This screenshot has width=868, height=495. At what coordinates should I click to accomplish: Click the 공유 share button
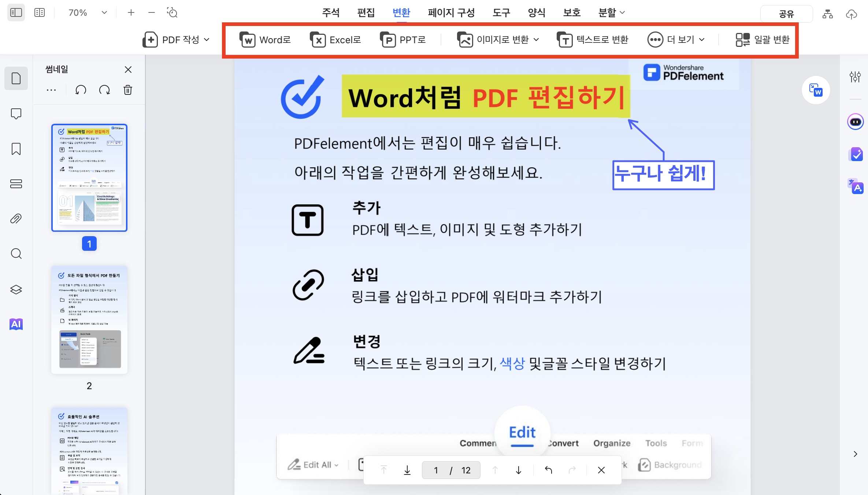786,14
